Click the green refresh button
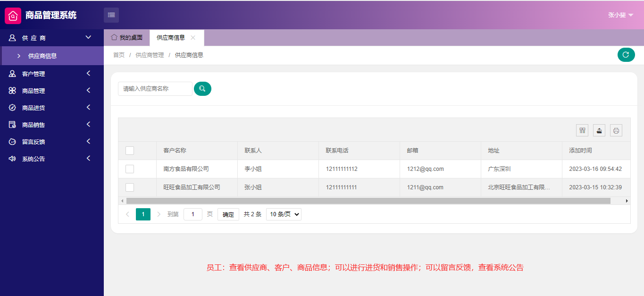Image resolution: width=644 pixels, height=296 pixels. pos(626,55)
